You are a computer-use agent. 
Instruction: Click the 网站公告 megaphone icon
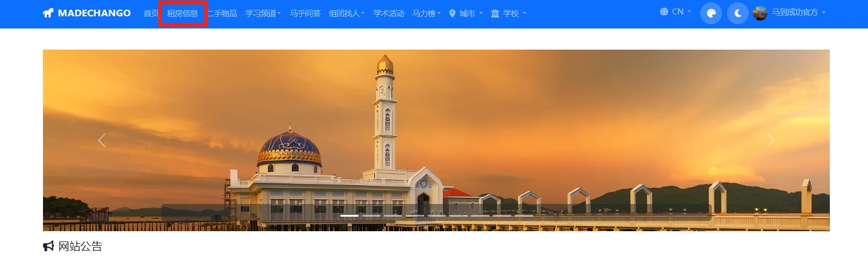pyautogui.click(x=48, y=246)
